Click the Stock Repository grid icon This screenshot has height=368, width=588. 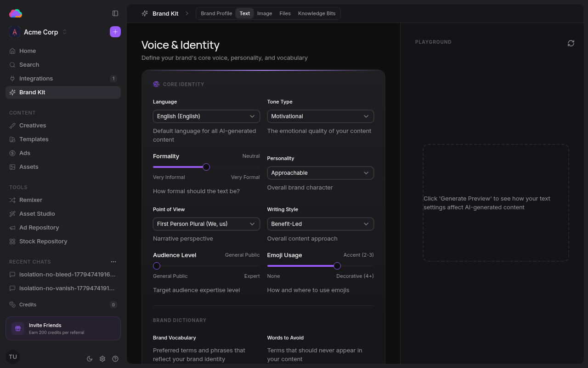pyautogui.click(x=12, y=241)
